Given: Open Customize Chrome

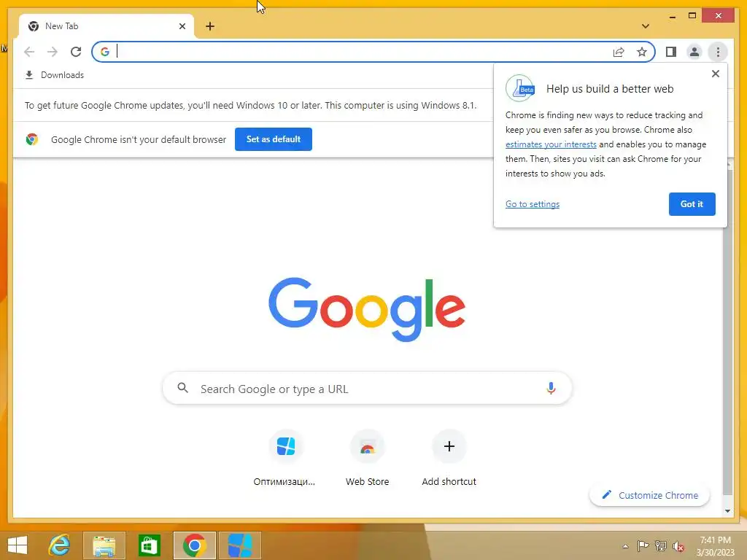Looking at the screenshot, I should pyautogui.click(x=649, y=495).
